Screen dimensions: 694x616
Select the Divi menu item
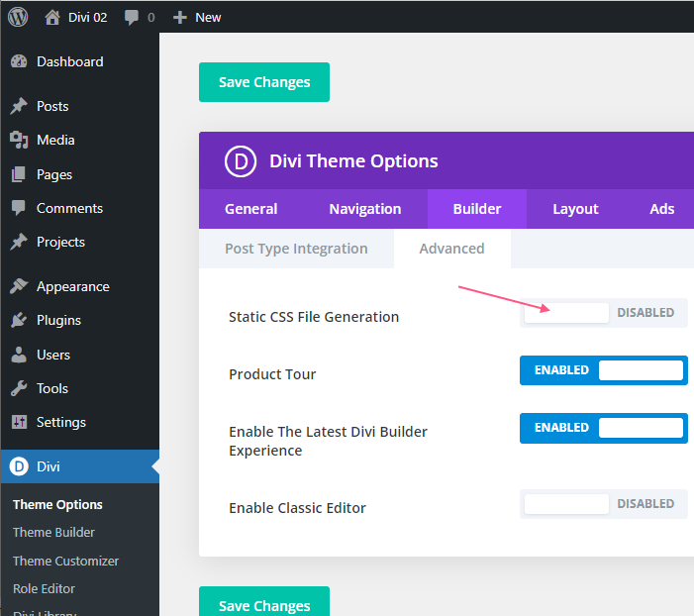click(x=79, y=466)
